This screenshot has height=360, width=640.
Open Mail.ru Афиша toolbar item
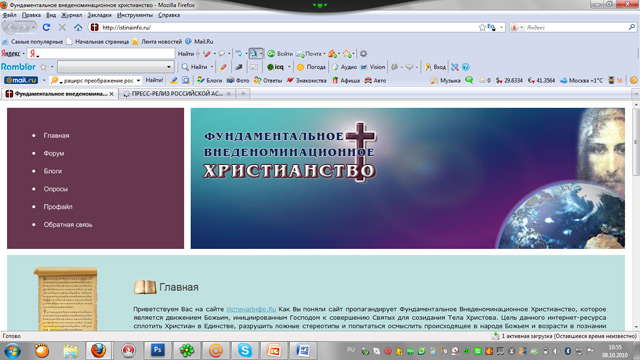click(x=346, y=80)
